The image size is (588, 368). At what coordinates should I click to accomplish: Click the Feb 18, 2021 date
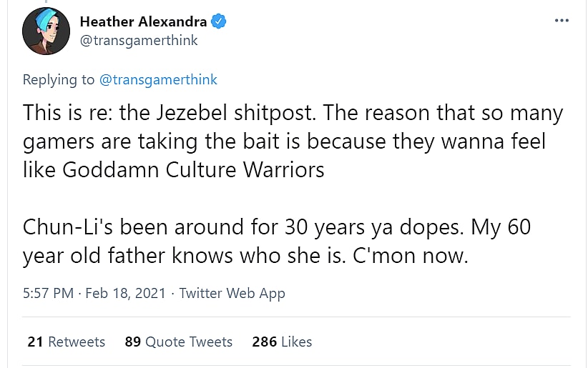[x=125, y=293]
